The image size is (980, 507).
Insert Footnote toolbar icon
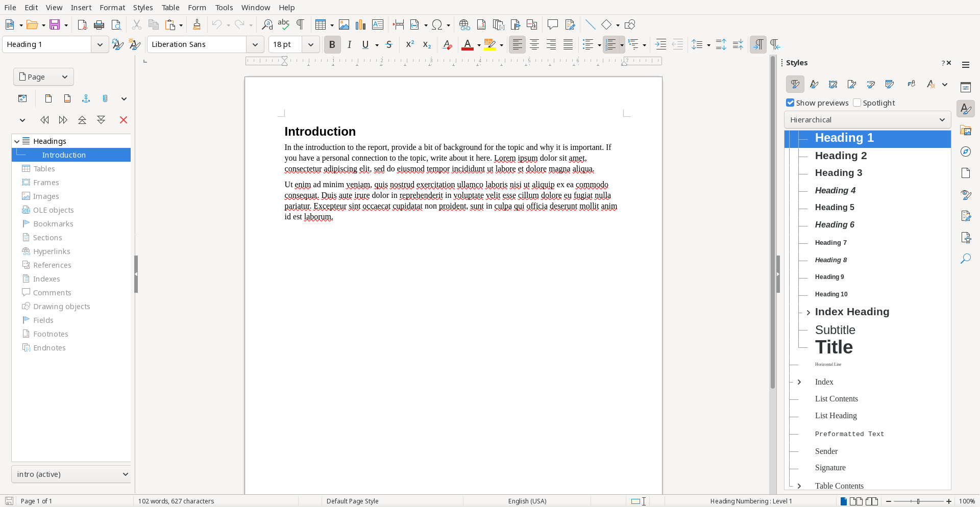tap(481, 24)
